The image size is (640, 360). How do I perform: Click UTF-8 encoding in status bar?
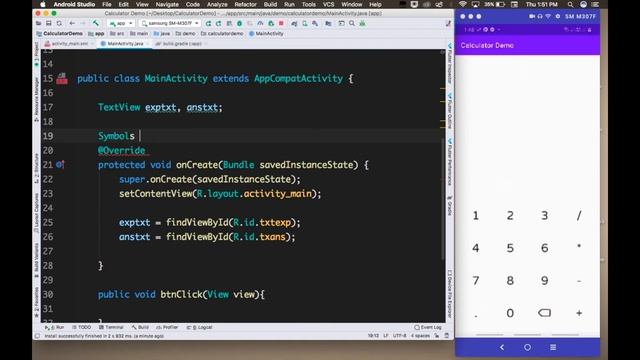tap(400, 336)
